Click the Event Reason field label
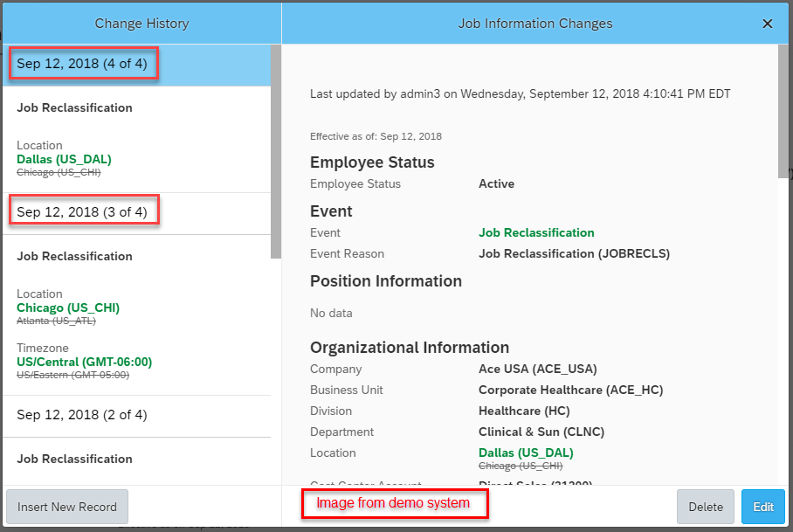Viewport: 793px width, 532px height. coord(347,254)
